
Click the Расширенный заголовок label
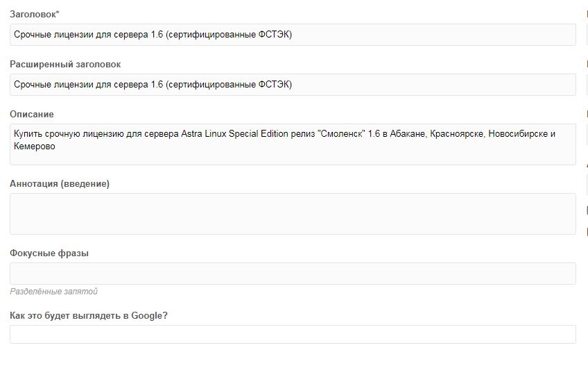65,64
